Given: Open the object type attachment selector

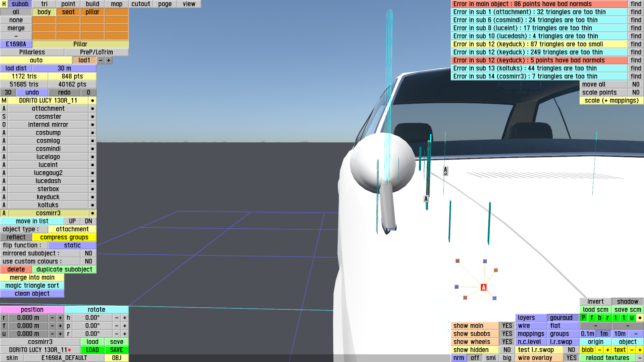Looking at the screenshot, I should pyautogui.click(x=72, y=229).
